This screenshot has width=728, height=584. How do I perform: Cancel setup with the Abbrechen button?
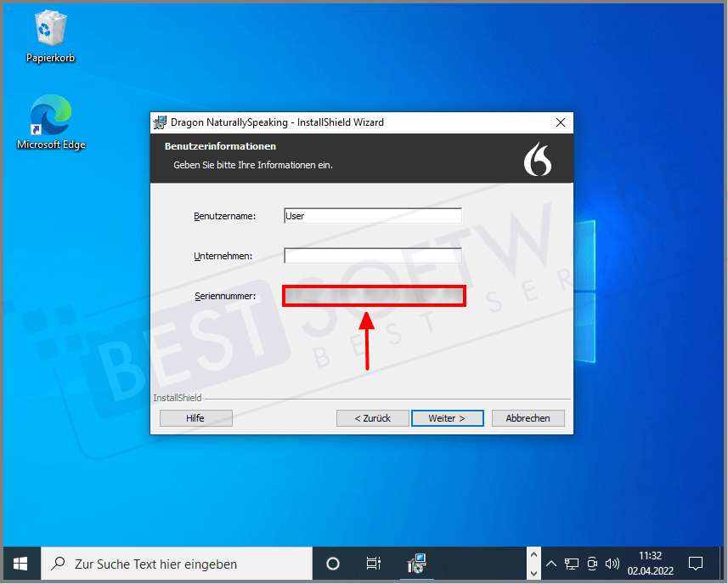click(x=528, y=418)
